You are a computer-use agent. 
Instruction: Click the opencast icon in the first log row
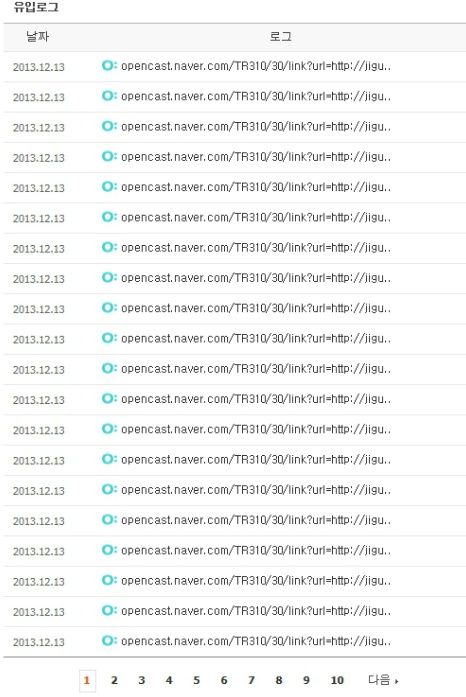click(x=109, y=65)
